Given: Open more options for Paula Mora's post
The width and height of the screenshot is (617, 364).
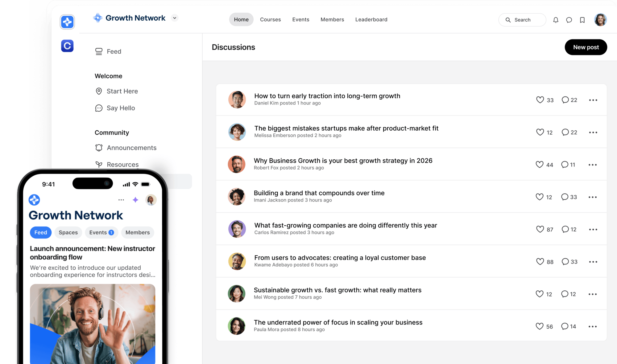Looking at the screenshot, I should coord(593,327).
